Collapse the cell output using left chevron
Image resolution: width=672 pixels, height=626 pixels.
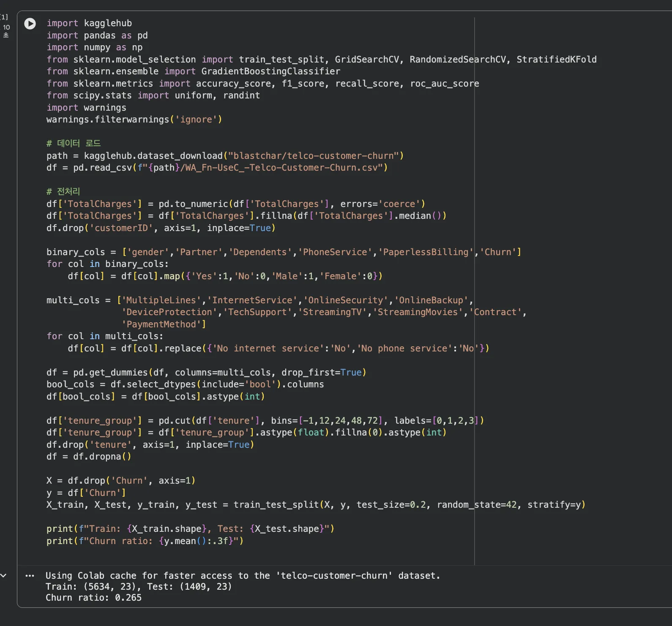coord(4,576)
